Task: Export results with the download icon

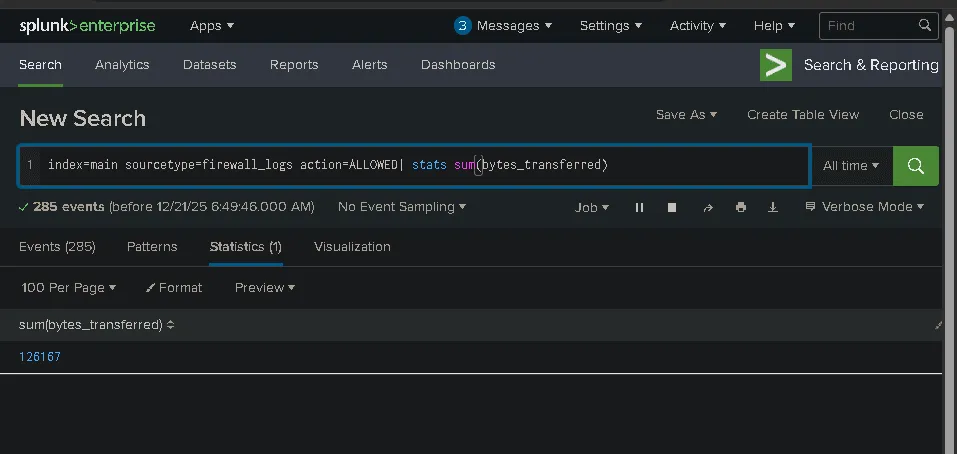Action: click(773, 207)
